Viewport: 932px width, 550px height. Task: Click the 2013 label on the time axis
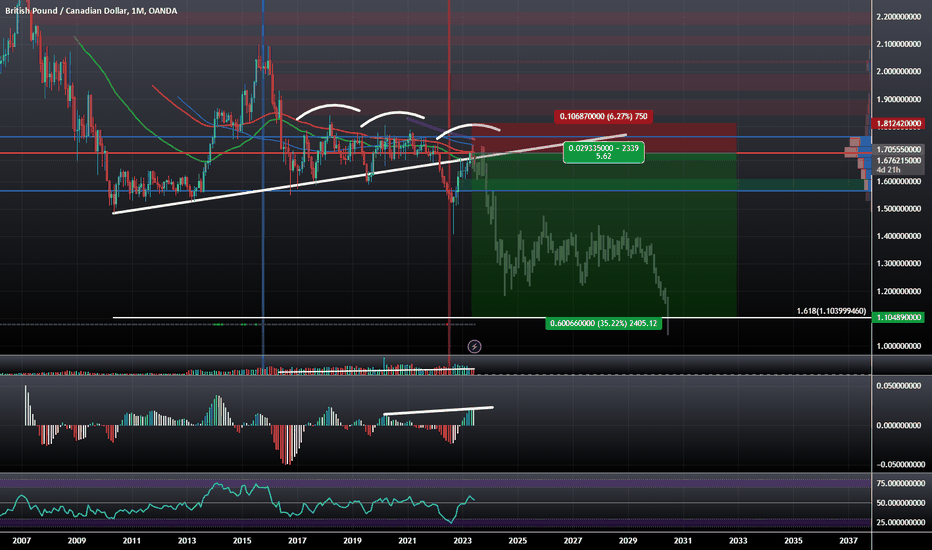click(x=187, y=540)
